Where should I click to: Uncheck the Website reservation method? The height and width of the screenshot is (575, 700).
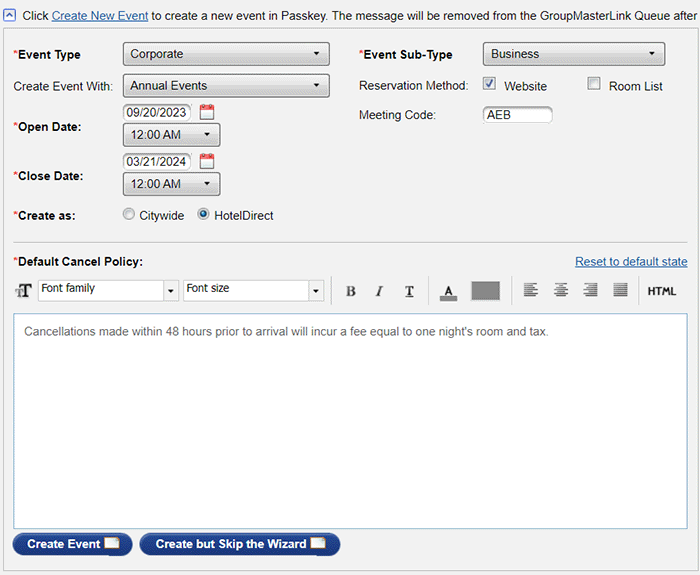490,85
